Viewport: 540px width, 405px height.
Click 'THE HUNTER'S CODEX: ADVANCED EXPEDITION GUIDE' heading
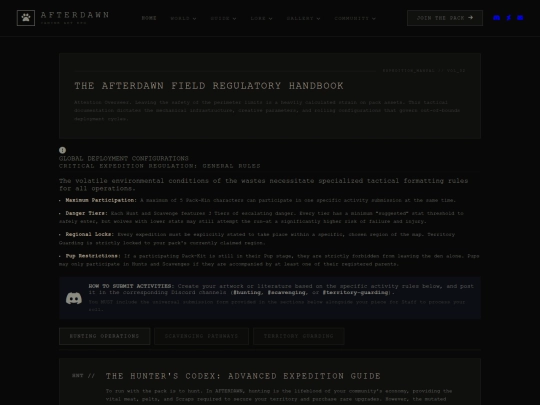243,376
